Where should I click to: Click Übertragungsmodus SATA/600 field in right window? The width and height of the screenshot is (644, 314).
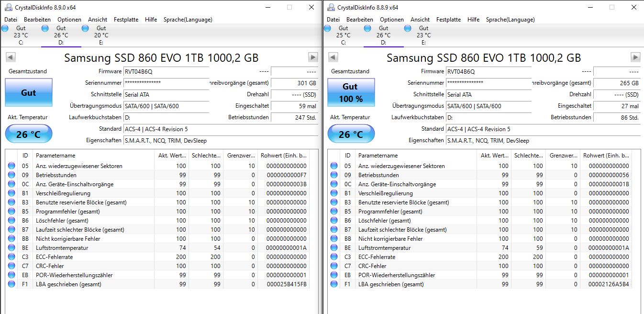click(x=489, y=106)
